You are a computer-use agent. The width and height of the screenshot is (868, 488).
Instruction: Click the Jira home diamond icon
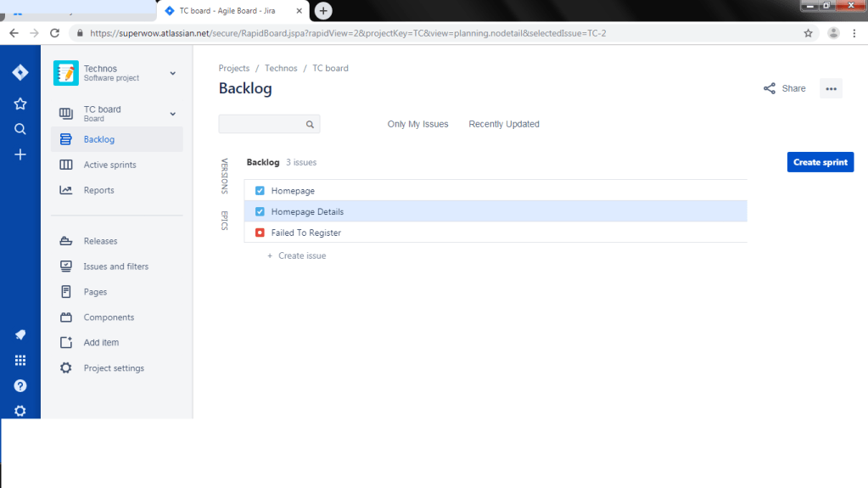coord(20,73)
